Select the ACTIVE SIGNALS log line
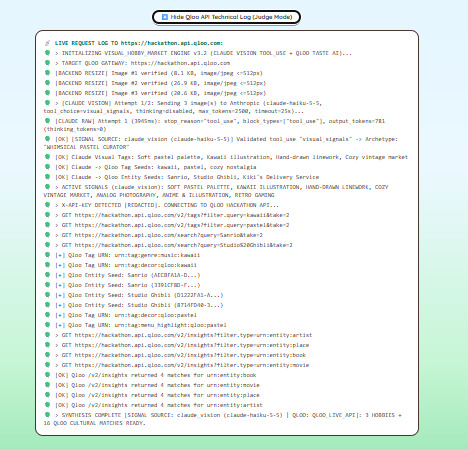 [216, 191]
